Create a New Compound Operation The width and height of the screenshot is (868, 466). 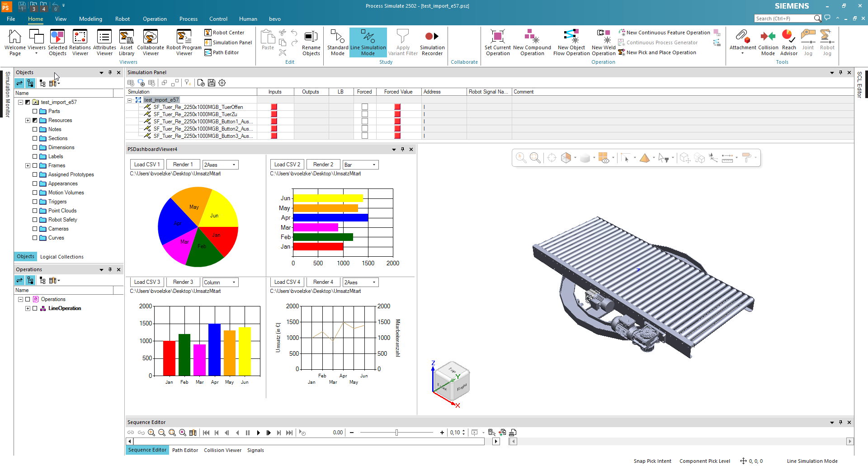532,42
